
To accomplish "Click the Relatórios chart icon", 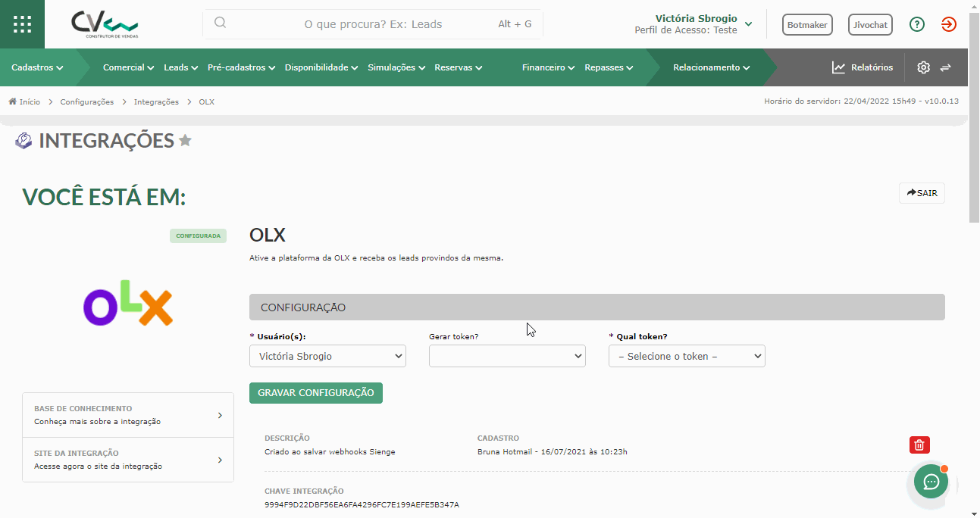I will (838, 67).
